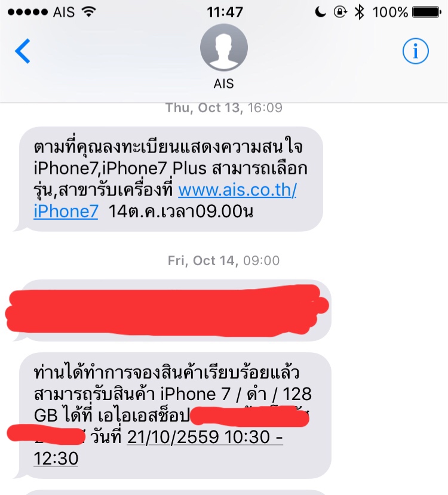The image size is (448, 495).
Task: Open the contact details info icon
Action: [416, 51]
